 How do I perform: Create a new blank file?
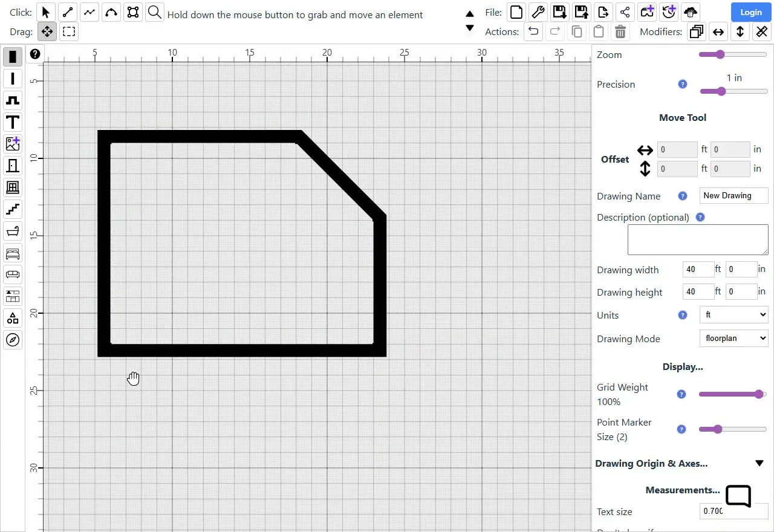click(x=516, y=12)
